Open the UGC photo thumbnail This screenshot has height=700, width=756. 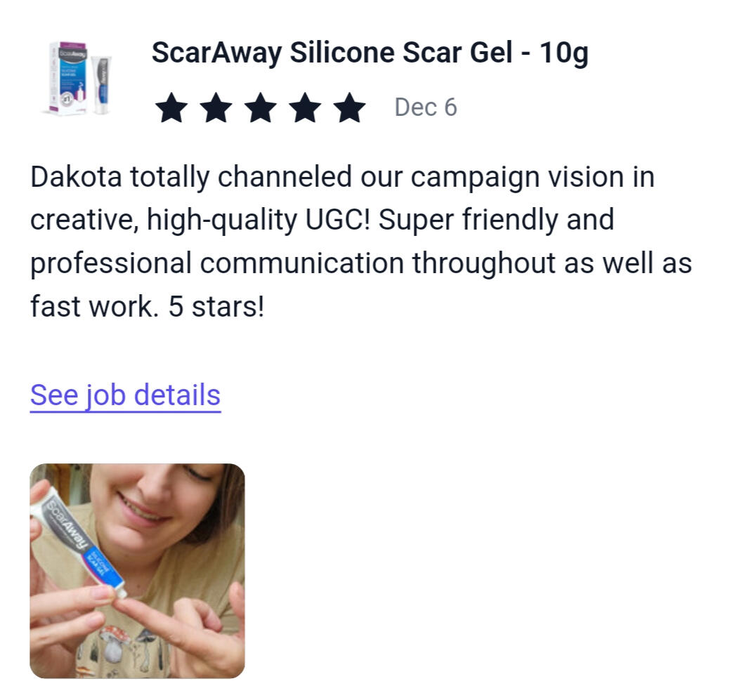tap(138, 571)
